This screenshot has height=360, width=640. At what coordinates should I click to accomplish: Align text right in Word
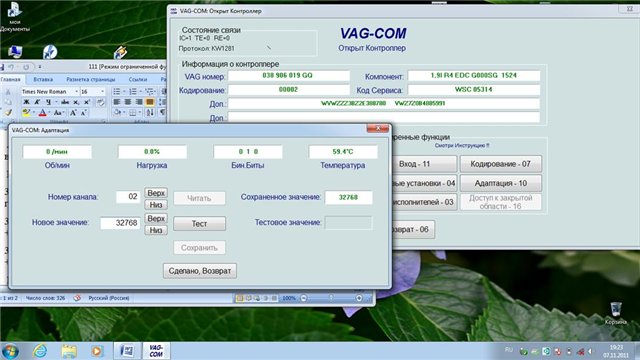[139, 102]
